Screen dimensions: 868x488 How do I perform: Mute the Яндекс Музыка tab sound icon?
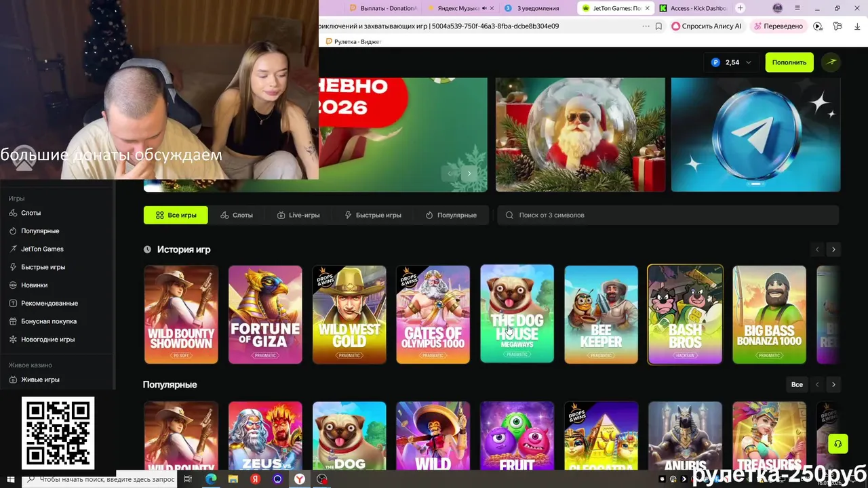[484, 8]
